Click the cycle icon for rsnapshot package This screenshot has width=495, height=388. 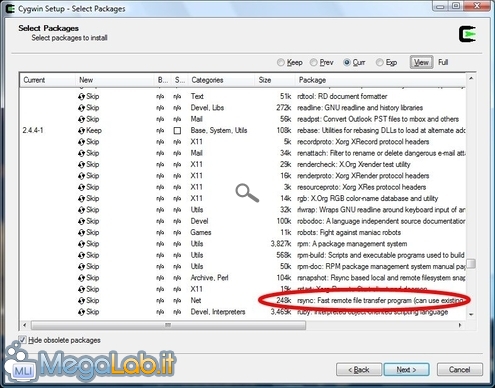[x=81, y=278]
